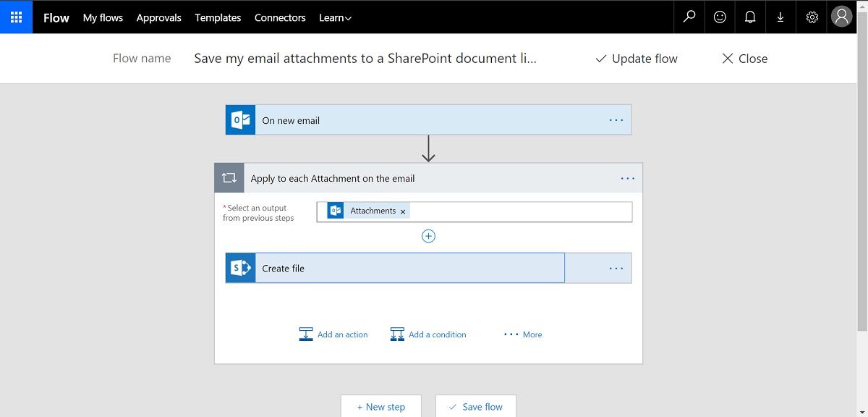
Task: Click the Attachments token label
Action: pos(373,211)
